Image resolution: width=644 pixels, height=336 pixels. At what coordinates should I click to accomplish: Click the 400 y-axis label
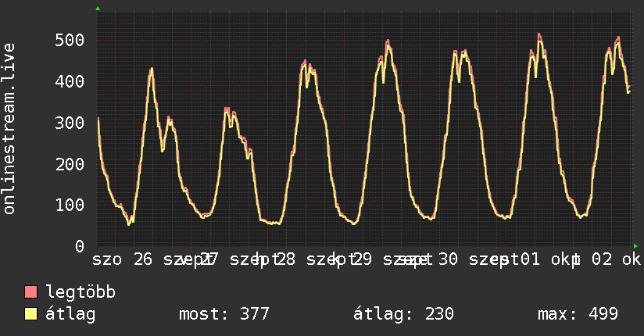[x=70, y=81]
